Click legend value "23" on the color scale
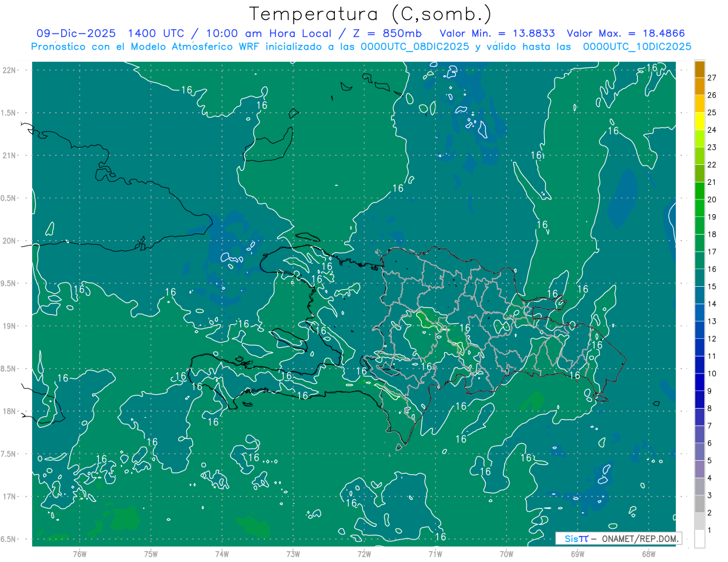The height and width of the screenshot is (562, 728). [x=712, y=147]
